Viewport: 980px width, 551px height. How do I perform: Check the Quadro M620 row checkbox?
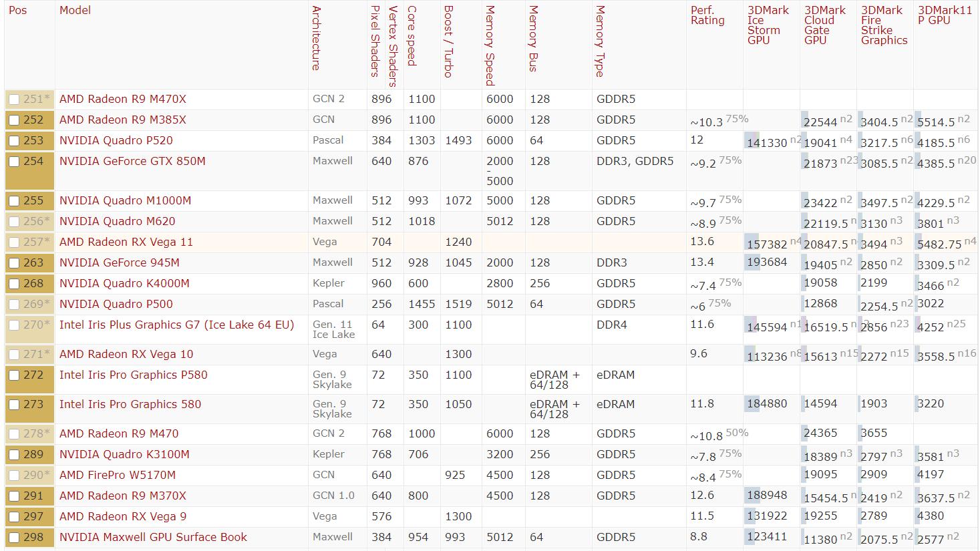pos(14,222)
